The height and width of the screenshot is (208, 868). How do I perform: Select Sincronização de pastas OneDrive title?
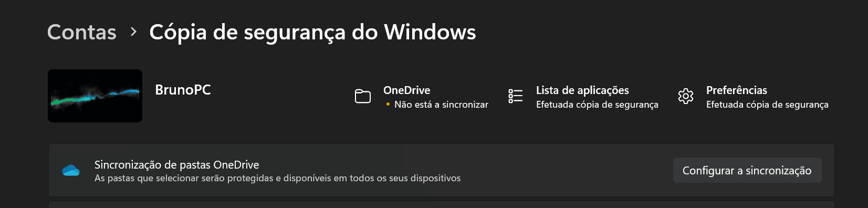tap(176, 165)
